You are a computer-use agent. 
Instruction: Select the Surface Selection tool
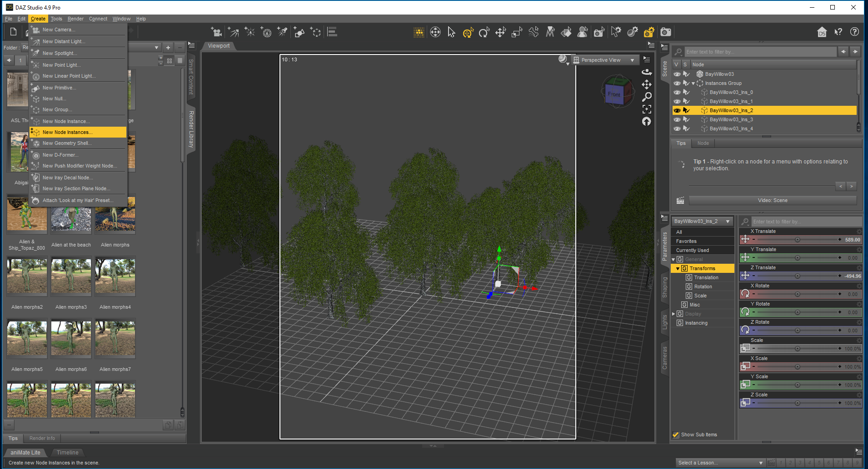click(566, 32)
